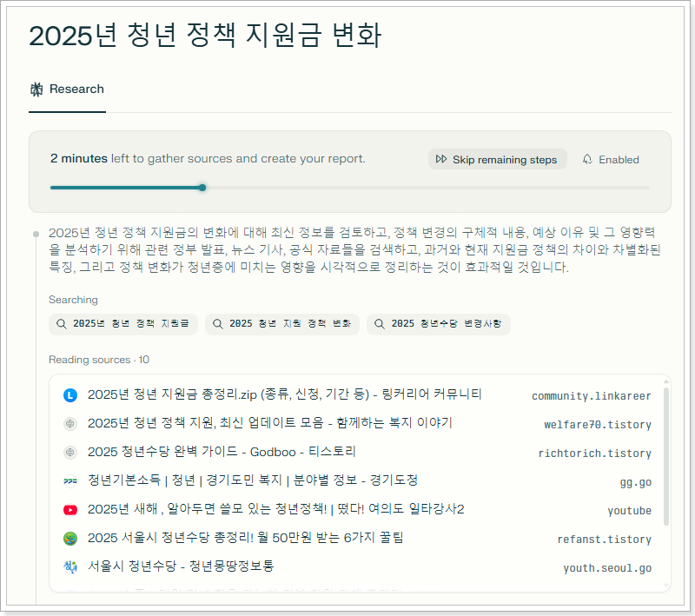Image resolution: width=695 pixels, height=616 pixels.
Task: Click the refanst.tistory source favicon
Action: click(70, 539)
